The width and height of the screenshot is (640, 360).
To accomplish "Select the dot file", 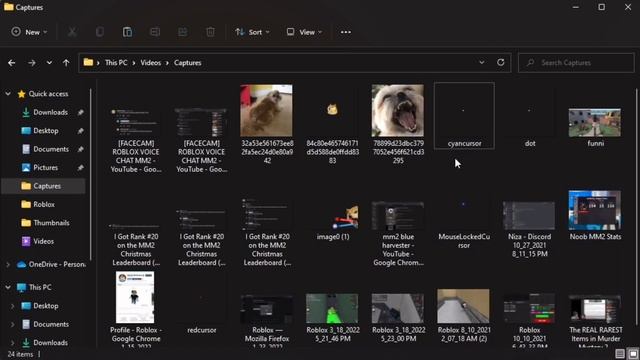I will [x=529, y=116].
